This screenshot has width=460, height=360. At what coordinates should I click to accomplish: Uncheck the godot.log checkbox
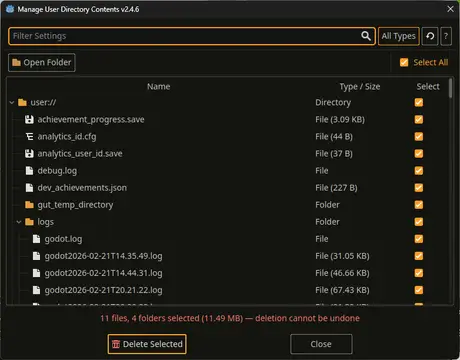pyautogui.click(x=419, y=239)
